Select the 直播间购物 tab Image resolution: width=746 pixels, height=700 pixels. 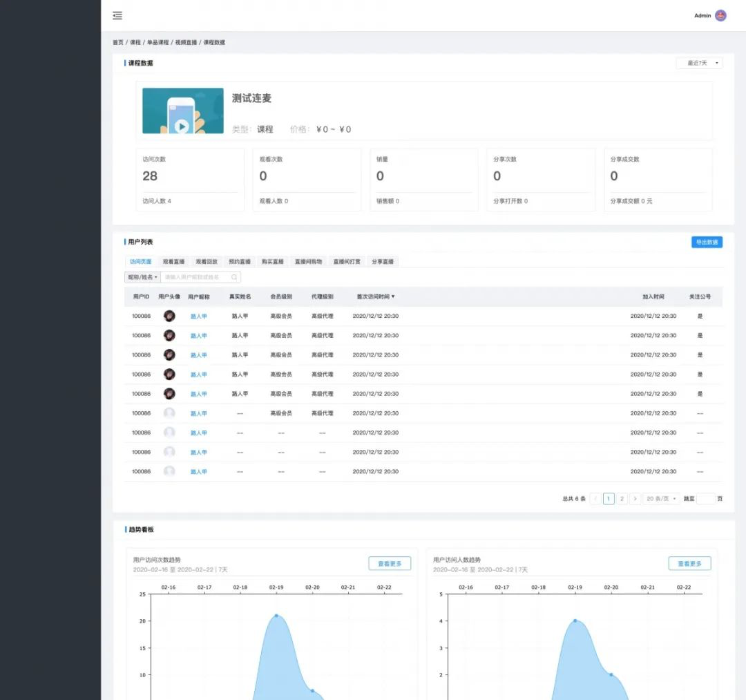[308, 262]
